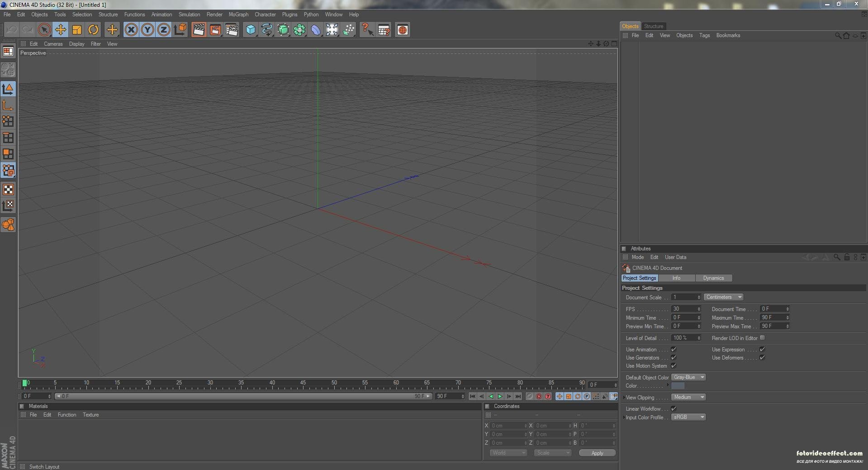Open the Centimeters unit dropdown
The height and width of the screenshot is (470, 868).
[723, 297]
